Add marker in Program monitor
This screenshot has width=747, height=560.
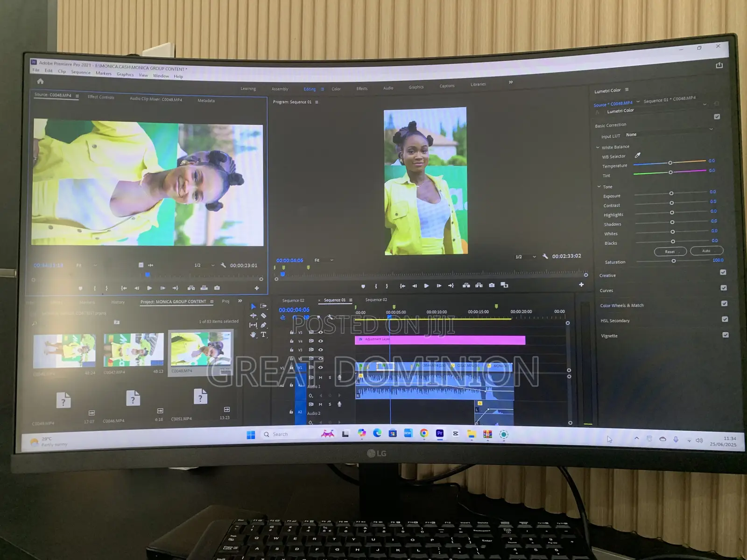point(363,286)
